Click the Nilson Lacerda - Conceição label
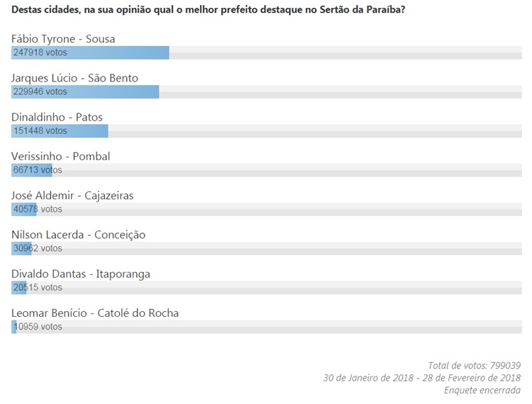The height and width of the screenshot is (404, 532). 78,235
